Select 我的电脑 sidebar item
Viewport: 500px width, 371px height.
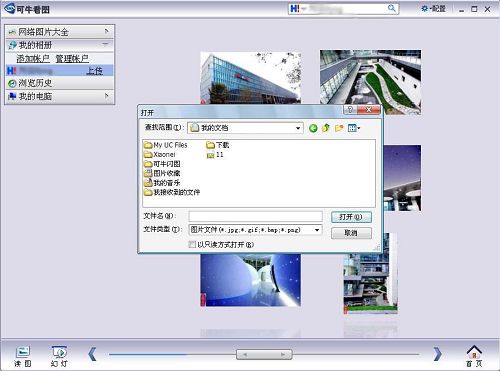[60, 96]
